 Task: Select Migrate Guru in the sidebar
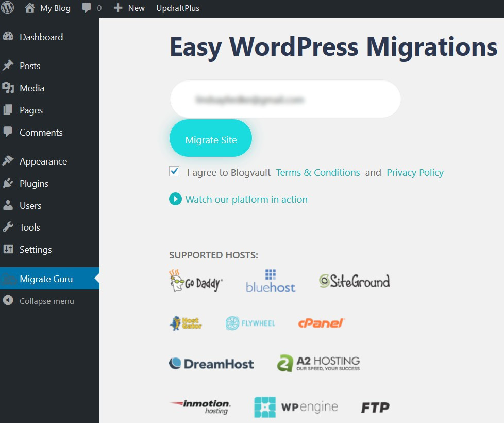49,279
